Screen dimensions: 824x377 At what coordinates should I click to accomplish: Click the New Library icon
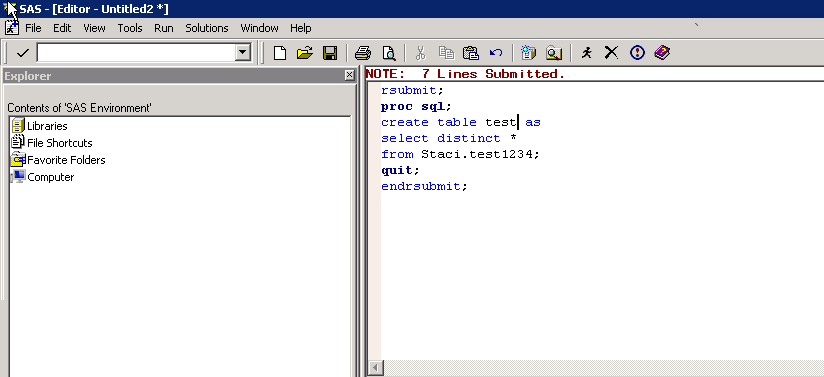[x=528, y=53]
